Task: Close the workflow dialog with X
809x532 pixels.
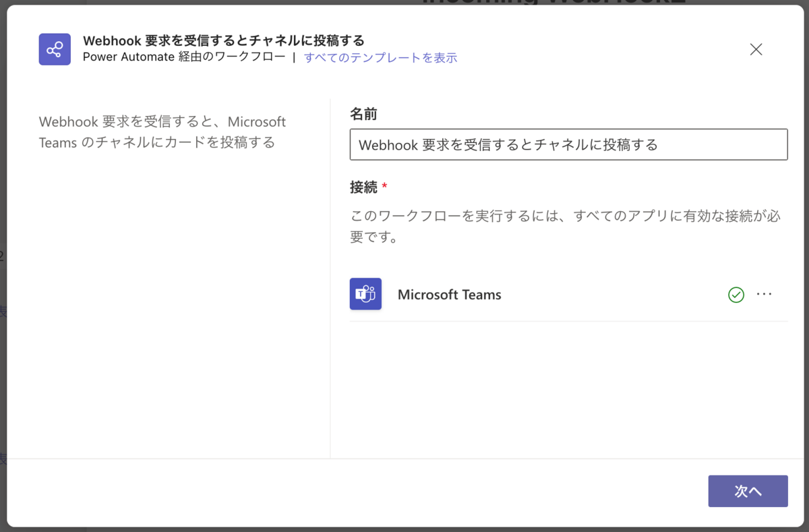Action: pyautogui.click(x=756, y=49)
